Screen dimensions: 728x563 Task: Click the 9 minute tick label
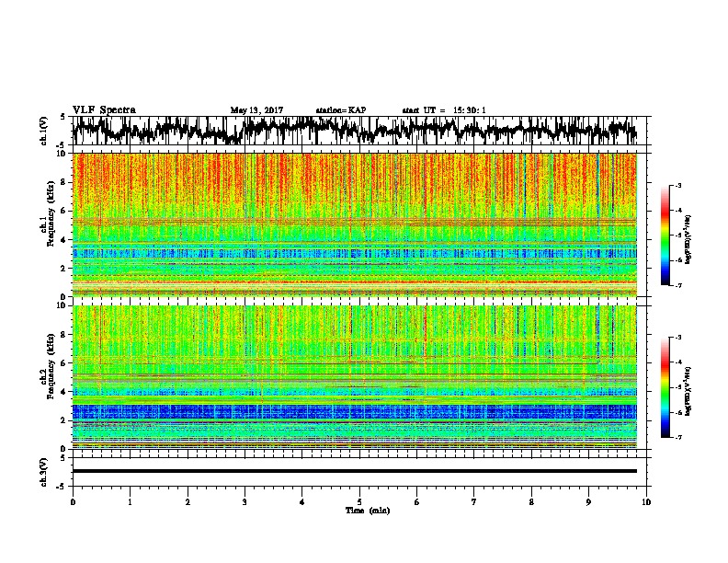pos(588,502)
